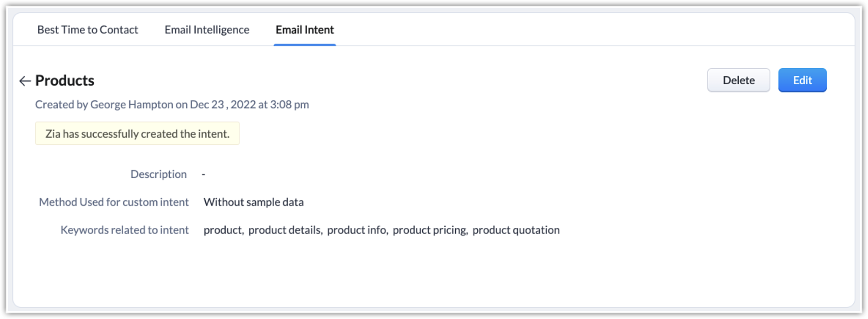Image resolution: width=868 pixels, height=319 pixels.
Task: Click the Method Used for custom intent label
Action: coord(114,202)
